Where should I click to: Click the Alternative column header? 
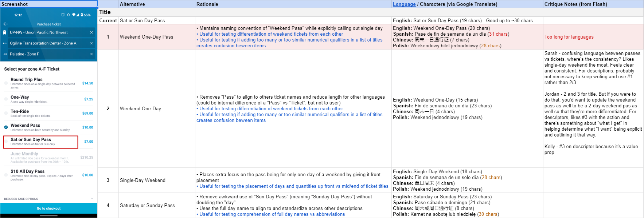point(157,4)
